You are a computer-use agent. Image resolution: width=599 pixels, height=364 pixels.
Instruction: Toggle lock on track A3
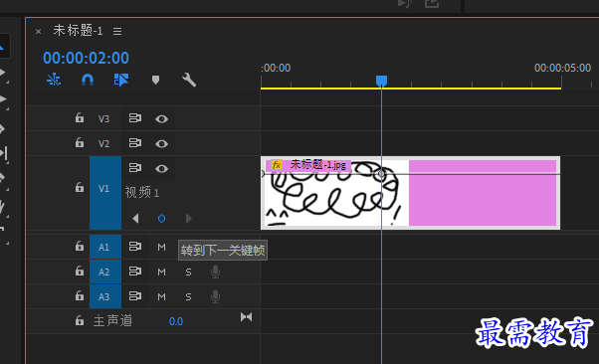click(x=79, y=295)
